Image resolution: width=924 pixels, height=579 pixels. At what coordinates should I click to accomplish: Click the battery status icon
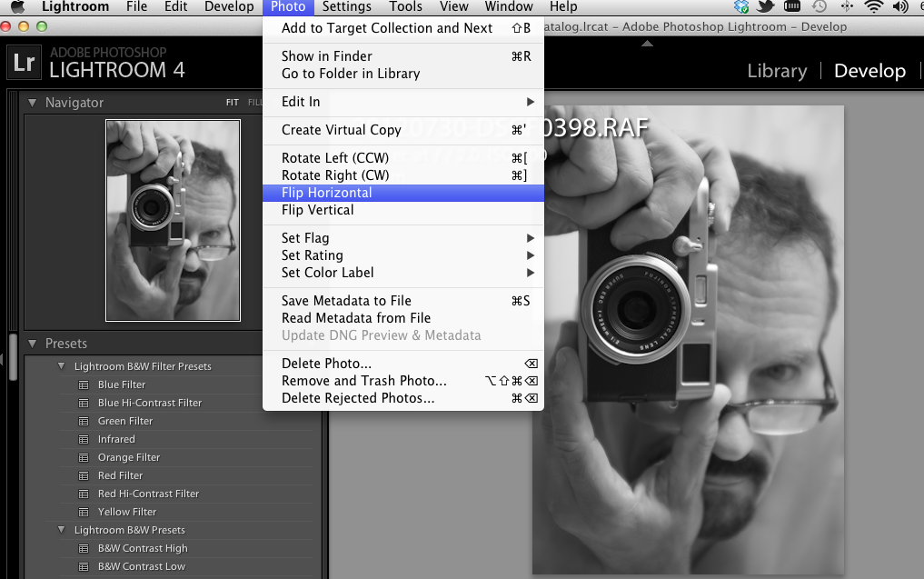point(792,7)
